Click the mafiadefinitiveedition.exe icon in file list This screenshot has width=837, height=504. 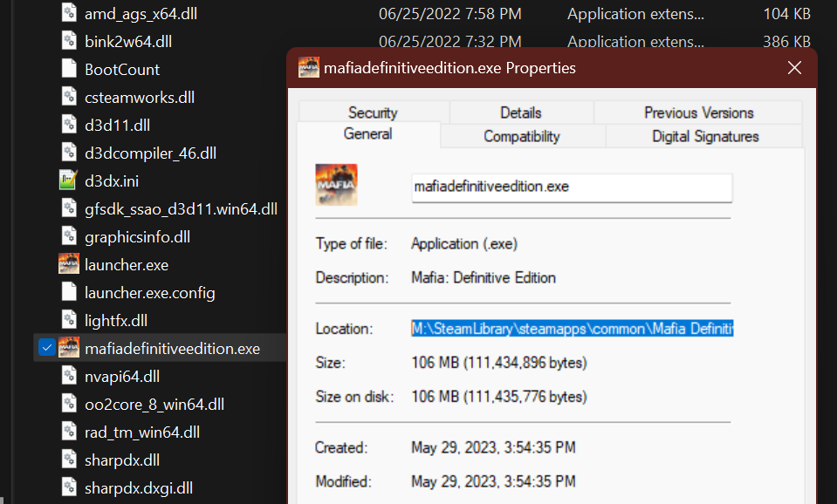coord(69,348)
